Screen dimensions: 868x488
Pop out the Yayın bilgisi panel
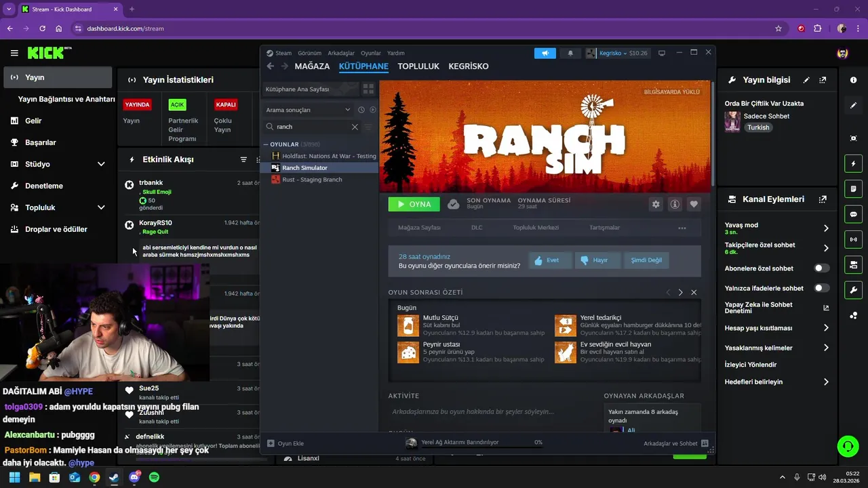(x=823, y=80)
